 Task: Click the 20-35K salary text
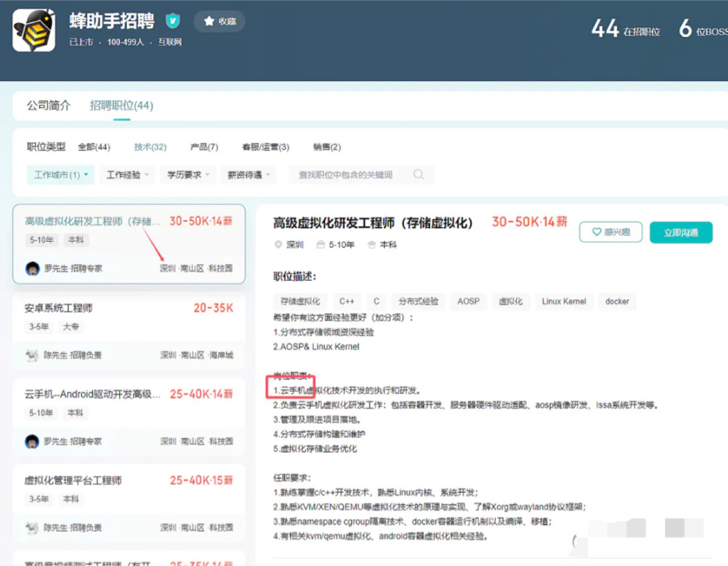click(x=213, y=309)
